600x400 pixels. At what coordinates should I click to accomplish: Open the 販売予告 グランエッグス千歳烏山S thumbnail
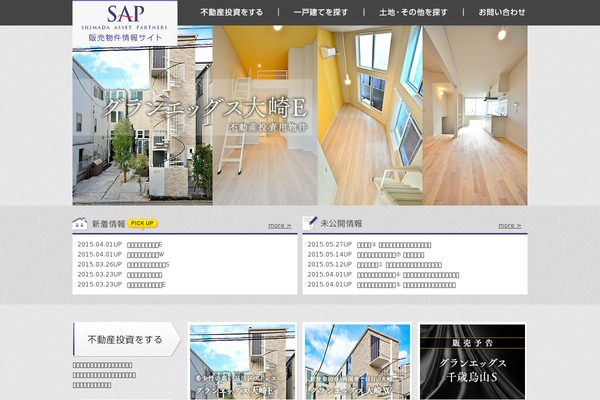tap(473, 362)
